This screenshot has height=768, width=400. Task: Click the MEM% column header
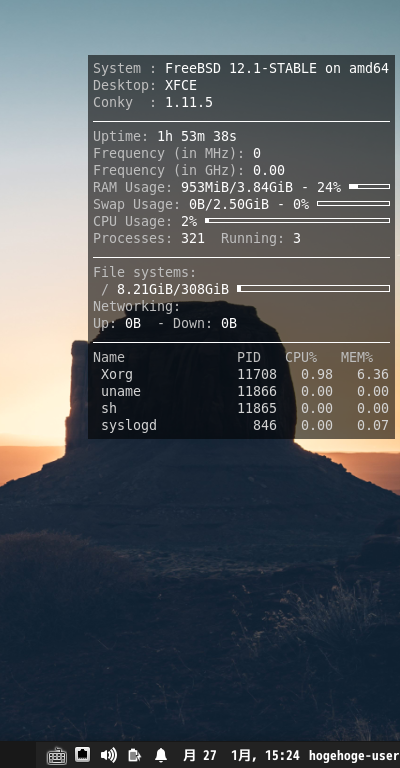[x=357, y=358]
